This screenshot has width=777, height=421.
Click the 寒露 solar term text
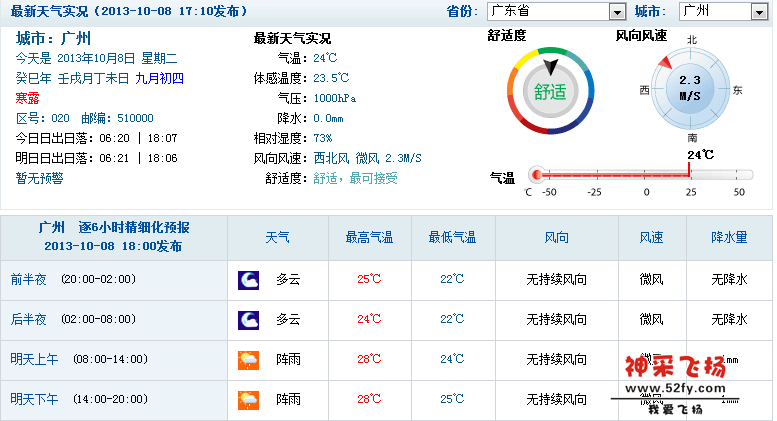point(27,98)
